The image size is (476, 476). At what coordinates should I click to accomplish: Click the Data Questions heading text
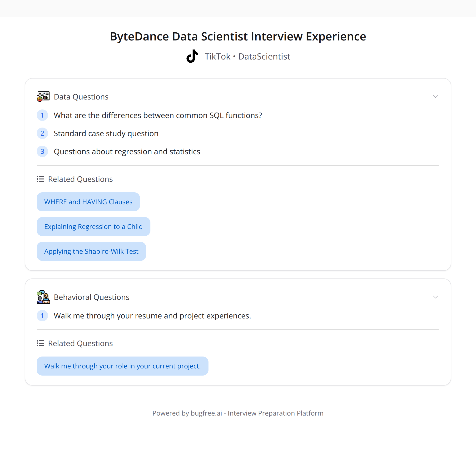[x=81, y=97]
